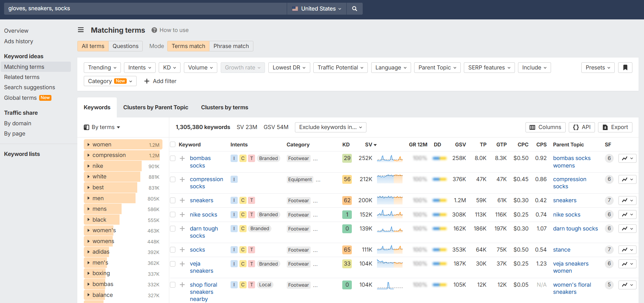Viewport: 644px width, 303px height.
Task: Switch to Clusters by Parent Topic tab
Action: tap(156, 107)
